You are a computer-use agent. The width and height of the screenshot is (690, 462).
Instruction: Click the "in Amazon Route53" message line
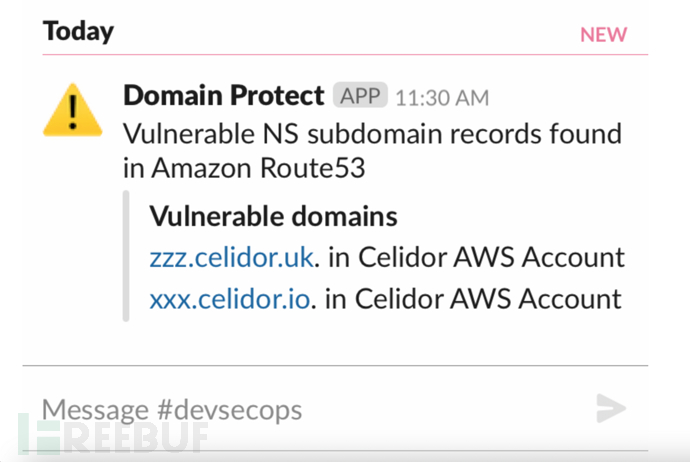tap(243, 169)
